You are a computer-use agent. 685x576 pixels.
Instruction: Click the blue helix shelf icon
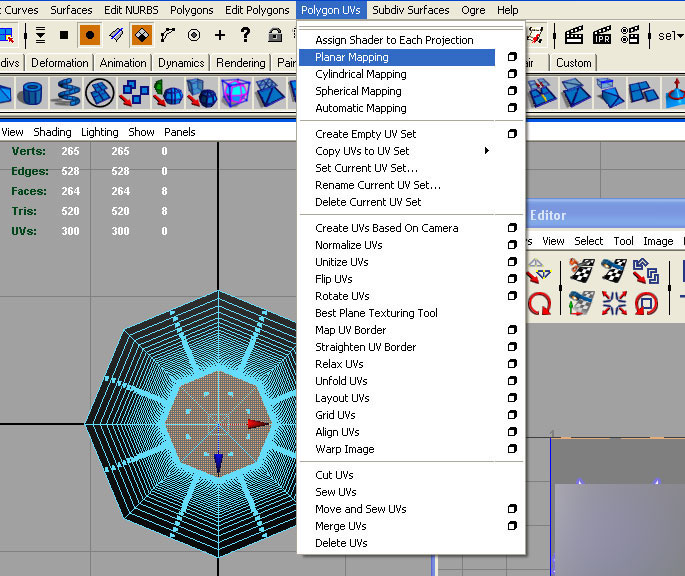pos(66,93)
